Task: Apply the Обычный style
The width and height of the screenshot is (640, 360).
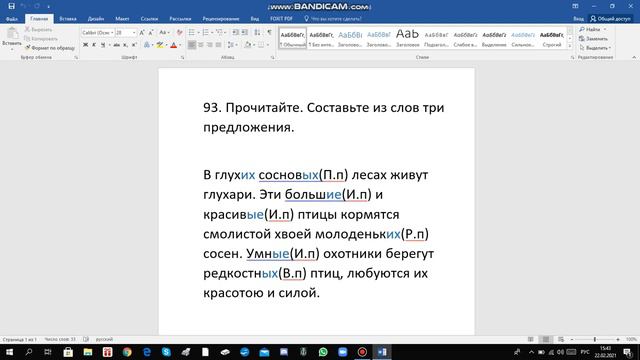Action: (293, 38)
